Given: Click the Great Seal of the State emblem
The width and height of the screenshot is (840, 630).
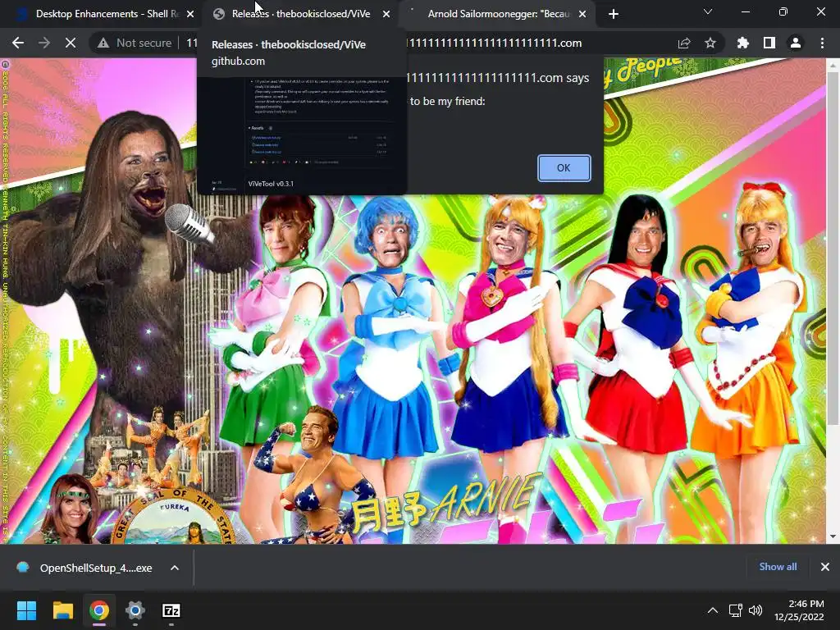Looking at the screenshot, I should pos(174,517).
